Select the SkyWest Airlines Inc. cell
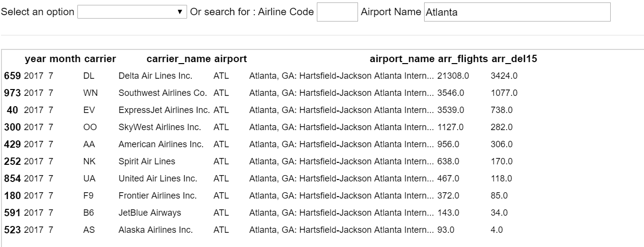Image resolution: width=644 pixels, height=247 pixels. click(x=160, y=127)
